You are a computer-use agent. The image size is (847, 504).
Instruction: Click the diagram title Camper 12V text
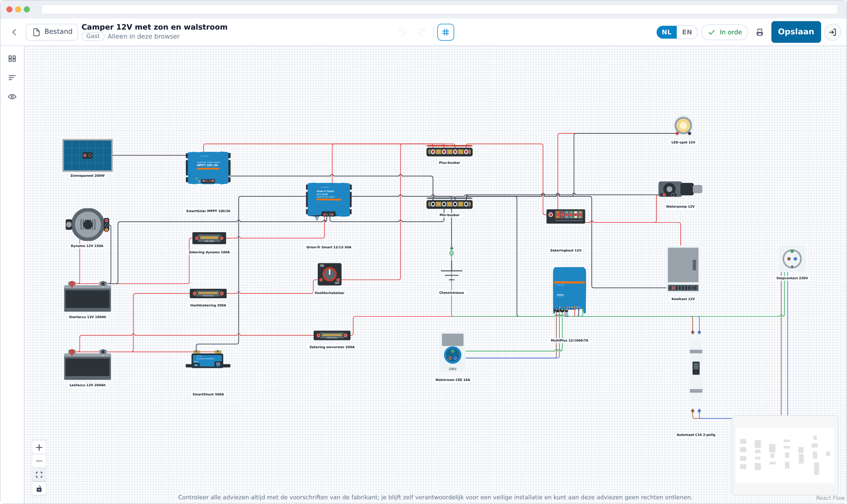[x=155, y=27]
